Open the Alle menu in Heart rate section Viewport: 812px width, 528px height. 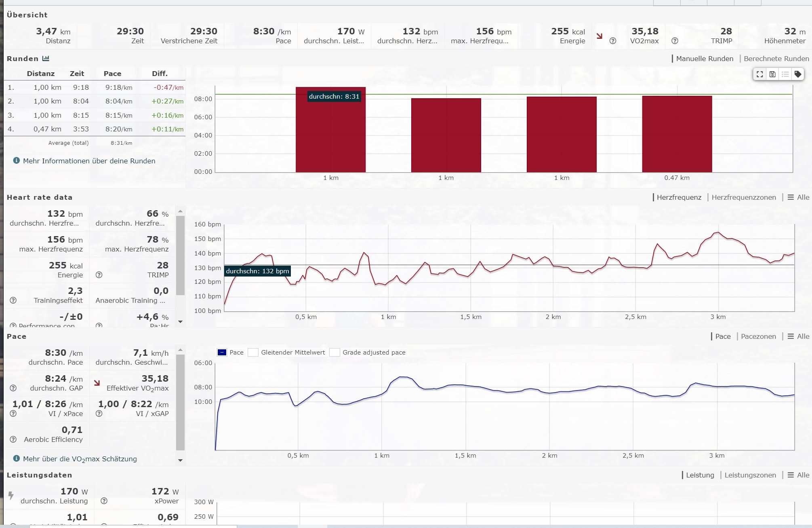(x=798, y=197)
